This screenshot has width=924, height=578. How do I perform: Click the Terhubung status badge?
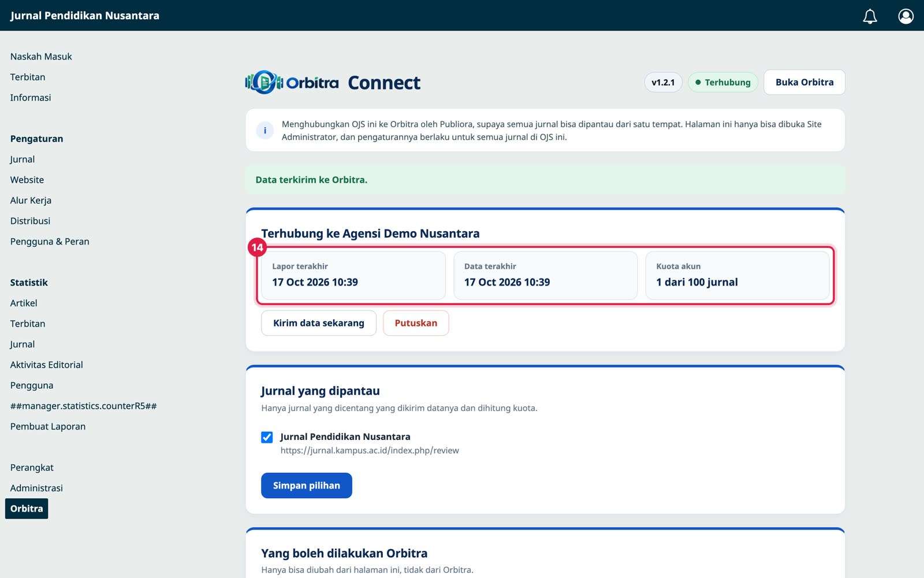pos(723,82)
